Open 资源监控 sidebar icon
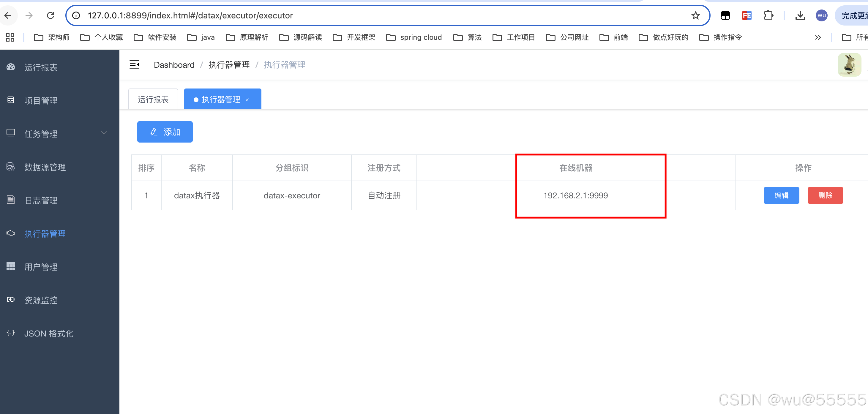The image size is (868, 414). point(11,299)
